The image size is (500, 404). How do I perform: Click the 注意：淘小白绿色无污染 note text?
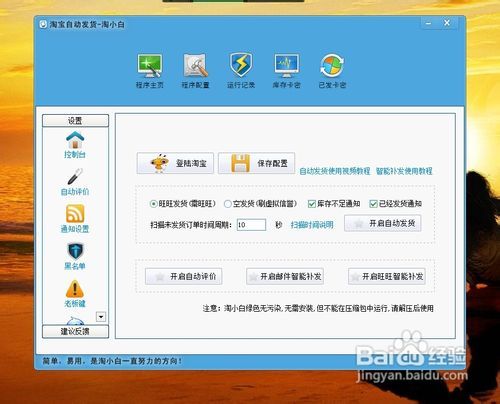(318, 308)
